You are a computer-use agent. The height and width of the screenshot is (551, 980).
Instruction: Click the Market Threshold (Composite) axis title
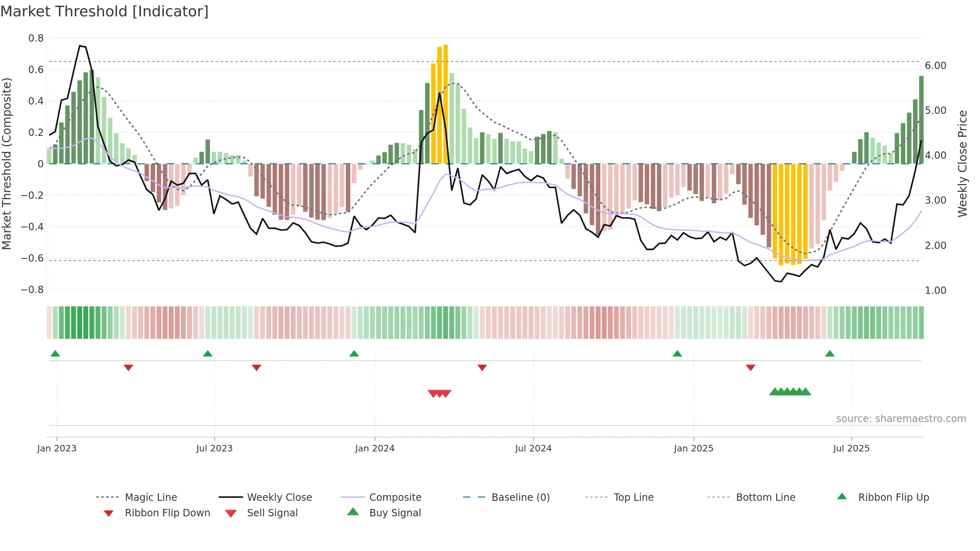coord(7,164)
